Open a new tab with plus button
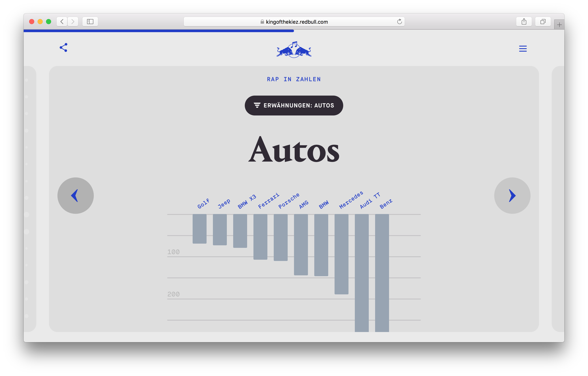 click(559, 25)
